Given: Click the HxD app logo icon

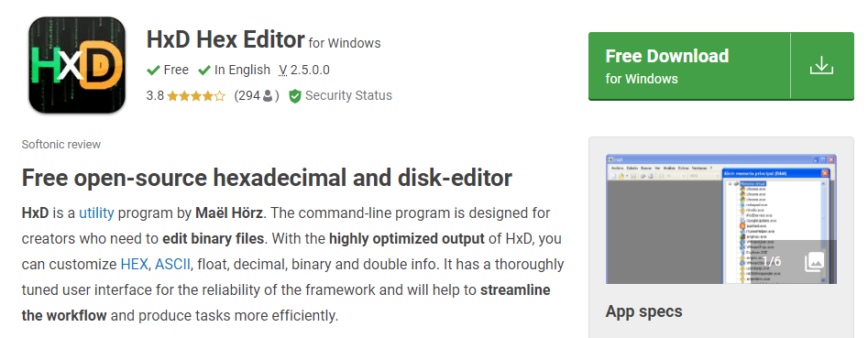Looking at the screenshot, I should [77, 65].
